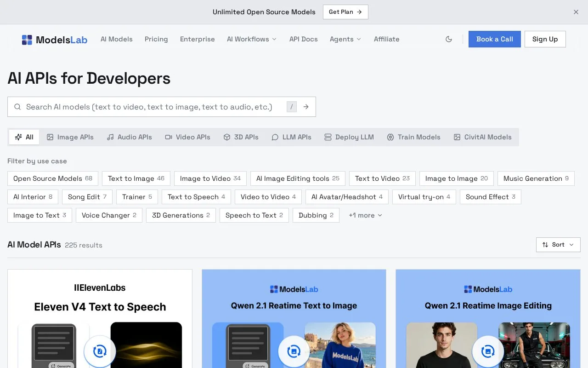Filter by Text to Speech use case

coord(197,197)
